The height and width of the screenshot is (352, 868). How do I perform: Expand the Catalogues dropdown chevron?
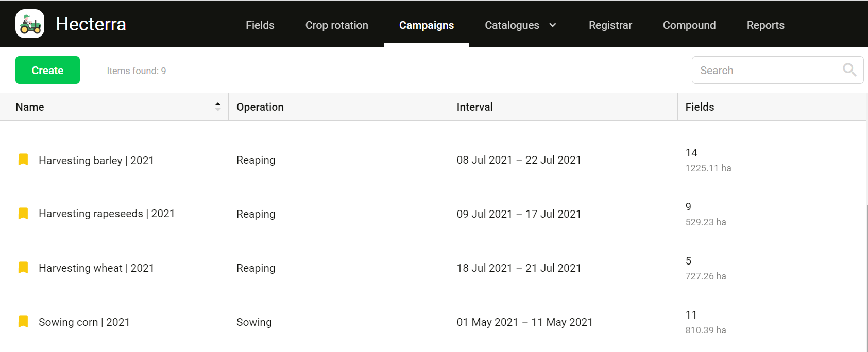coord(553,25)
